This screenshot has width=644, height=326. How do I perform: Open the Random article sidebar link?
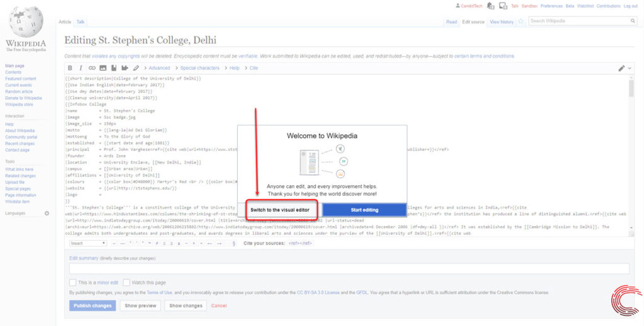click(19, 92)
